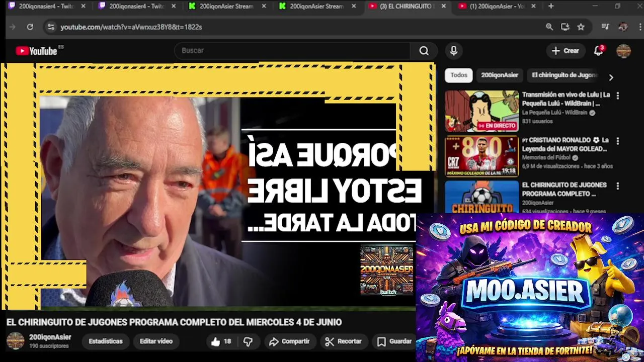Click Editar vídeo button
This screenshot has width=644, height=362.
(x=156, y=341)
